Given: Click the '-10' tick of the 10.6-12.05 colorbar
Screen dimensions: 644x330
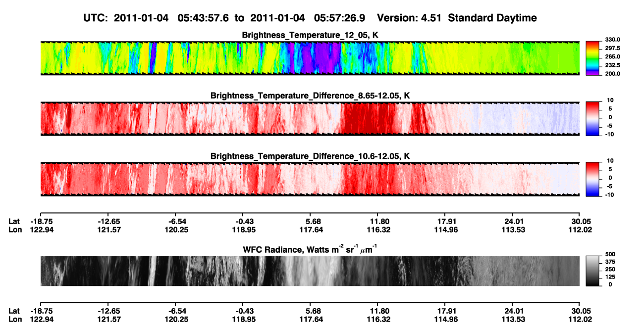Looking at the screenshot, I should coord(609,194).
